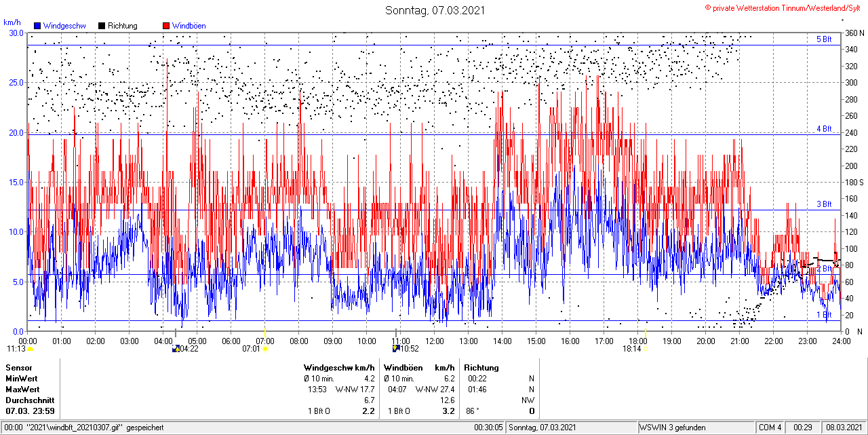Click the 00:30:05 status bar field
This screenshot has height=435, width=868.
(x=489, y=428)
